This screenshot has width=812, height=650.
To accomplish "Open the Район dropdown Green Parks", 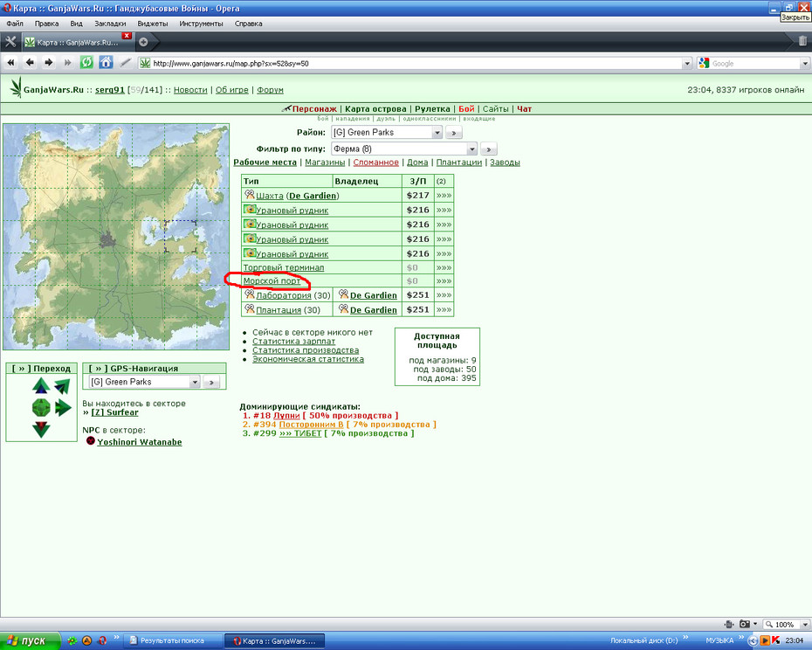I will 386,132.
